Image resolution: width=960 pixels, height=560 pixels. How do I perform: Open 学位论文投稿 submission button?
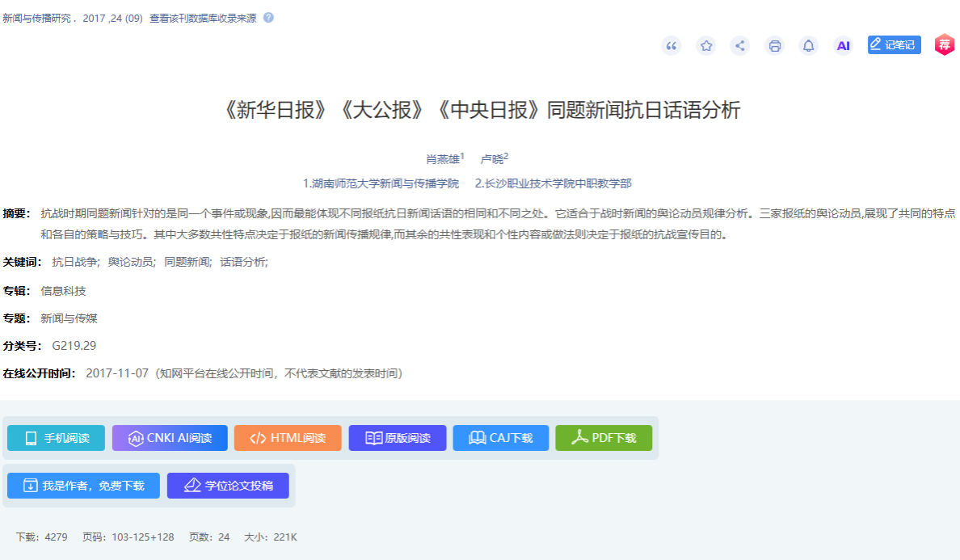coord(228,486)
